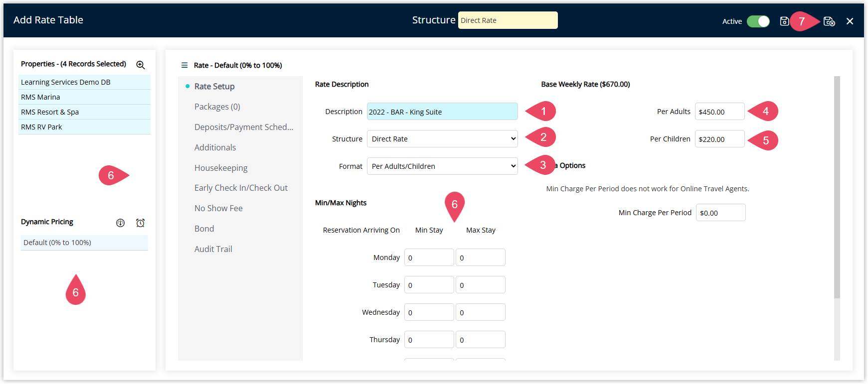Select RMS Resort & Spa property

pos(84,112)
